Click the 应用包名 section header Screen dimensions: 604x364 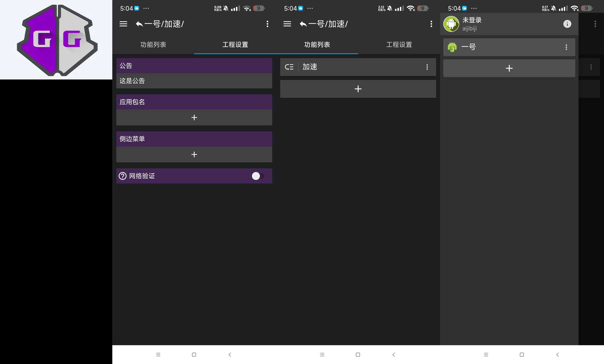click(x=194, y=102)
